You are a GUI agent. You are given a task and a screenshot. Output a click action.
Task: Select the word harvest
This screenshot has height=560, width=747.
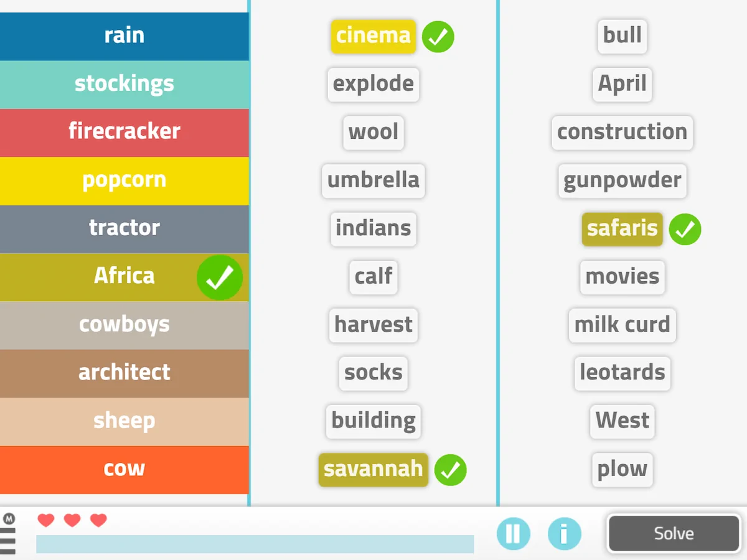tap(373, 325)
